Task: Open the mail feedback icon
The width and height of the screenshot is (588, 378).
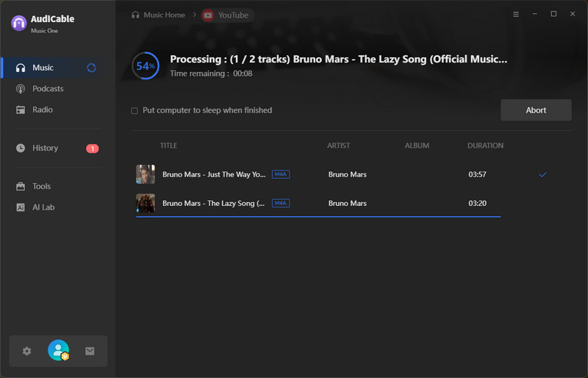Action: pyautogui.click(x=90, y=352)
